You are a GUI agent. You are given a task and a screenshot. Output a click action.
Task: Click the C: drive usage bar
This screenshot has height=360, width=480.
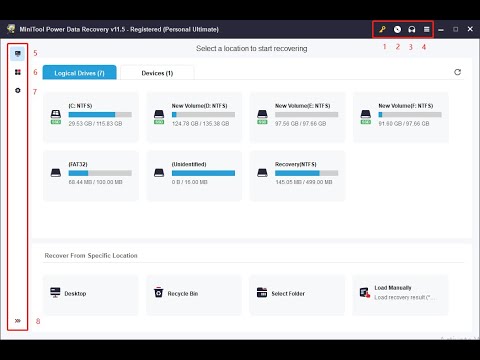pyautogui.click(x=100, y=115)
